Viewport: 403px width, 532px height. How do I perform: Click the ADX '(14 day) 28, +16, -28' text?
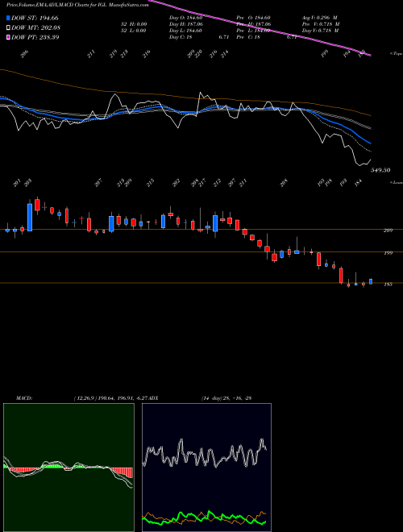(x=226, y=398)
